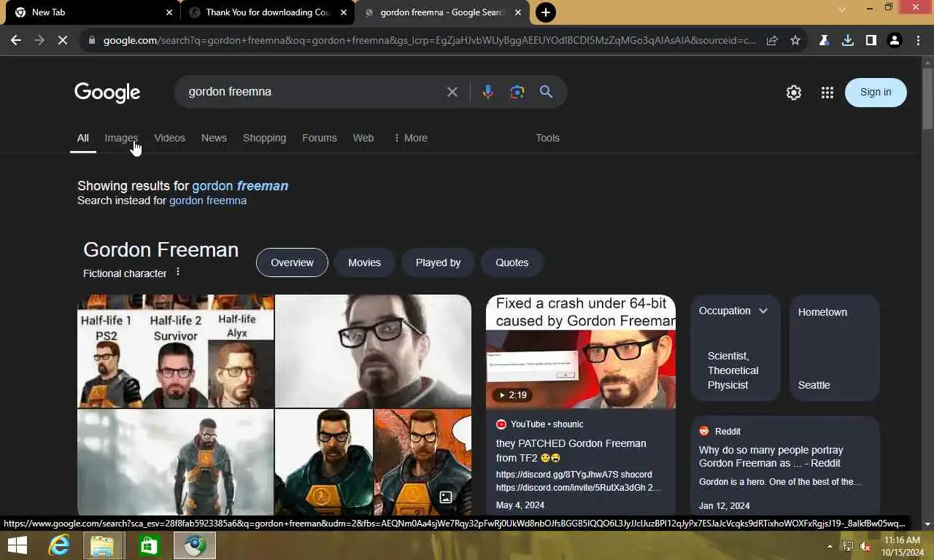Click the taskbar clock showing 11:16 AM
The image size is (934, 560).
pyautogui.click(x=902, y=546)
